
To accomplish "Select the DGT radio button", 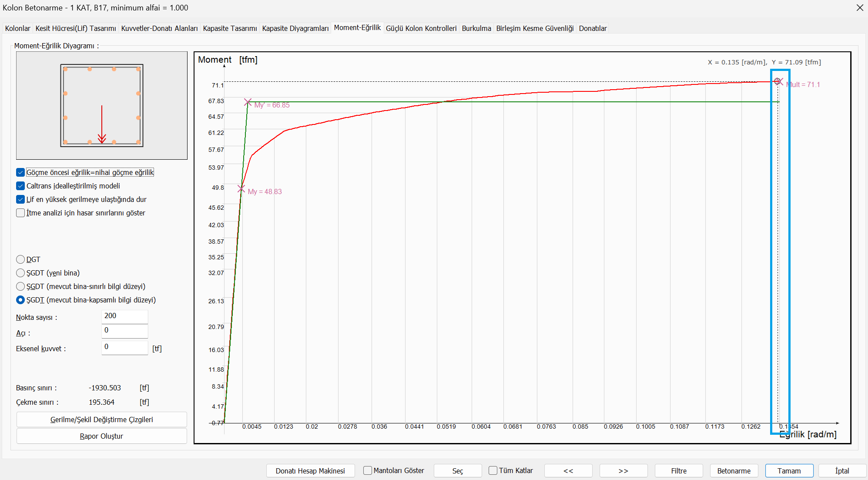I will coord(20,259).
